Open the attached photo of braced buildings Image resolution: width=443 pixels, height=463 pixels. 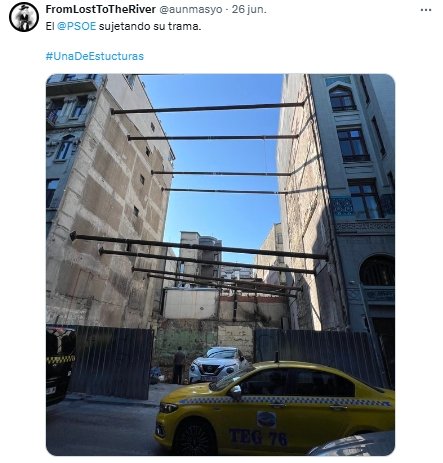click(220, 265)
